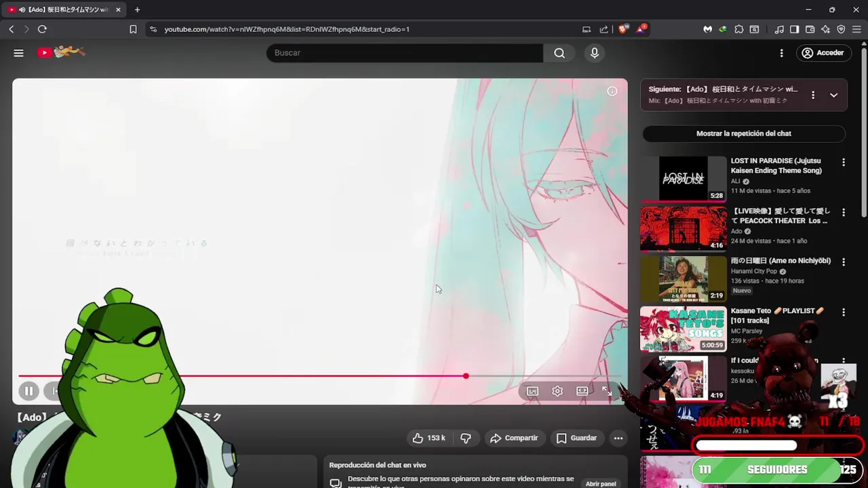The width and height of the screenshot is (868, 488).
Task: View site information icon in address bar
Action: click(x=153, y=29)
